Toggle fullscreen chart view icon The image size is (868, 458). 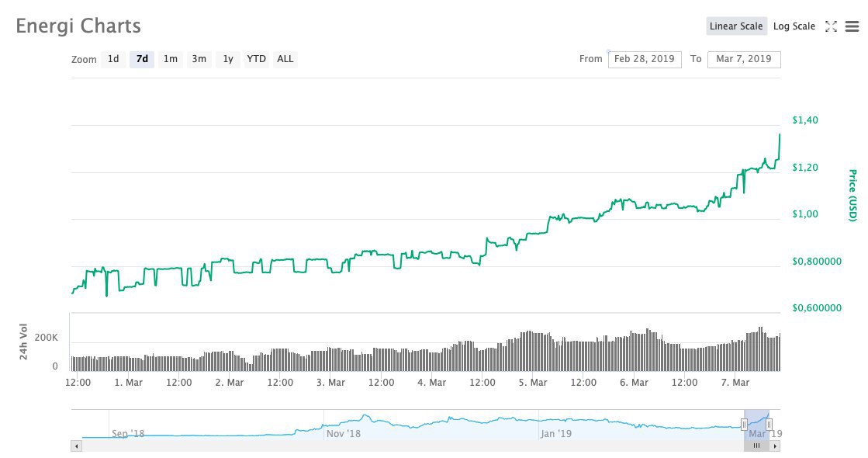pos(831,26)
